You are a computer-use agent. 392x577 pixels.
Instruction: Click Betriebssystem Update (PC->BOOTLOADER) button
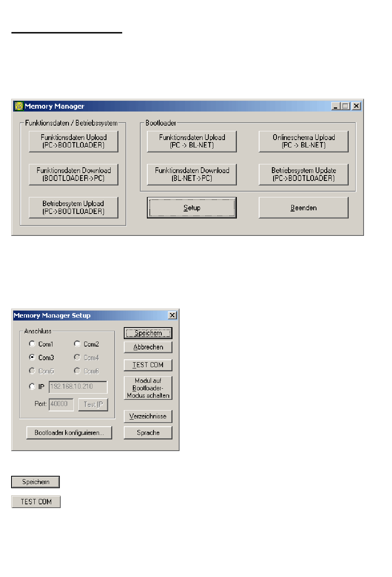[x=304, y=174]
